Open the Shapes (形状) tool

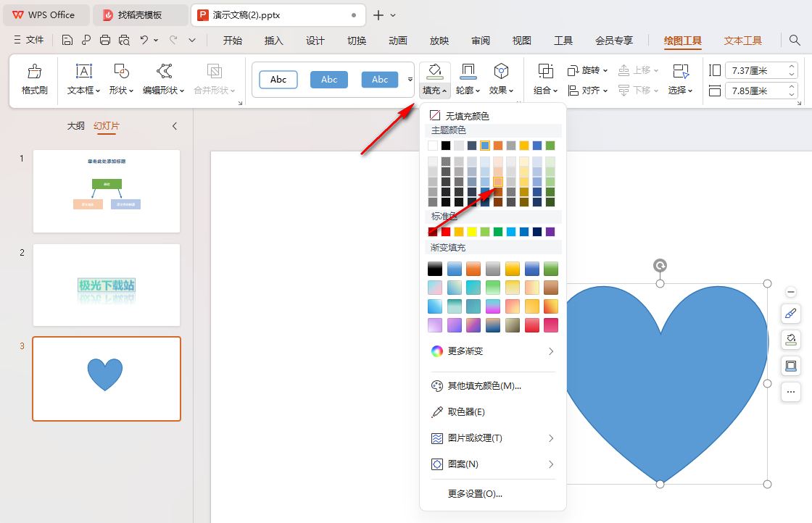(121, 72)
